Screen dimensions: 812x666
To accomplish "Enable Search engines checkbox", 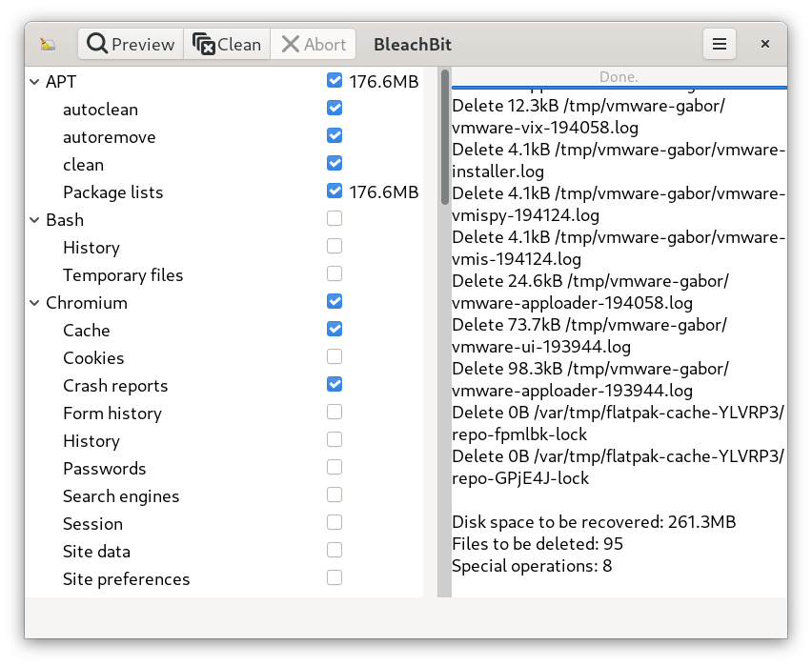I will pos(335,494).
